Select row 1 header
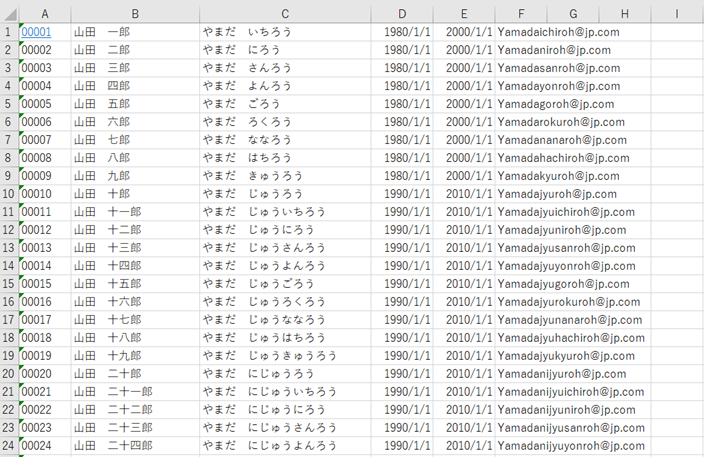704x457 pixels. tap(9, 32)
